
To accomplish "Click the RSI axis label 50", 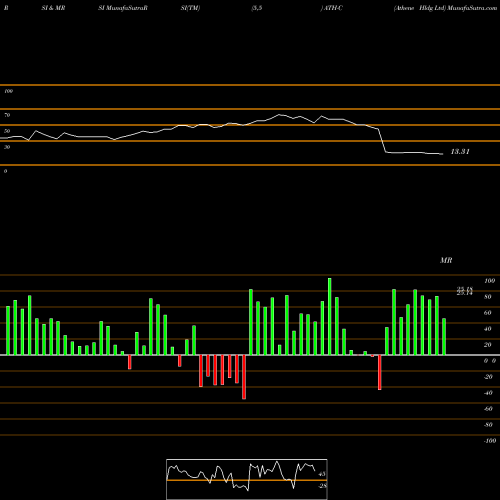I will [x=7, y=131].
